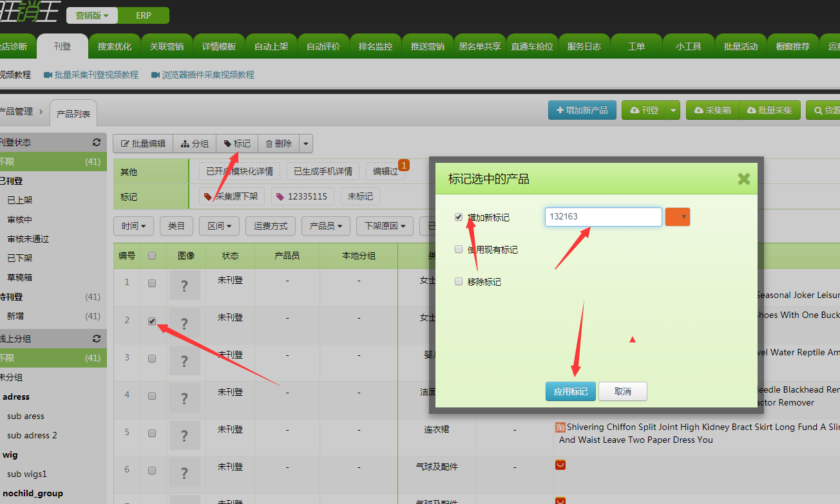The height and width of the screenshot is (504, 840).
Task: Filter by 已开启模块化详情
Action: click(240, 171)
